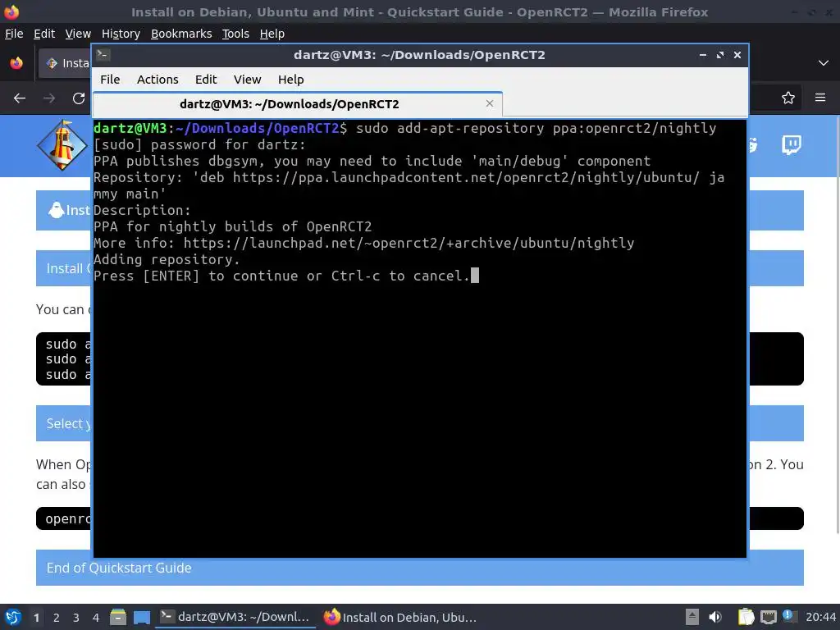Switch to workspace 1 in the pager
The height and width of the screenshot is (630, 840).
(x=36, y=617)
